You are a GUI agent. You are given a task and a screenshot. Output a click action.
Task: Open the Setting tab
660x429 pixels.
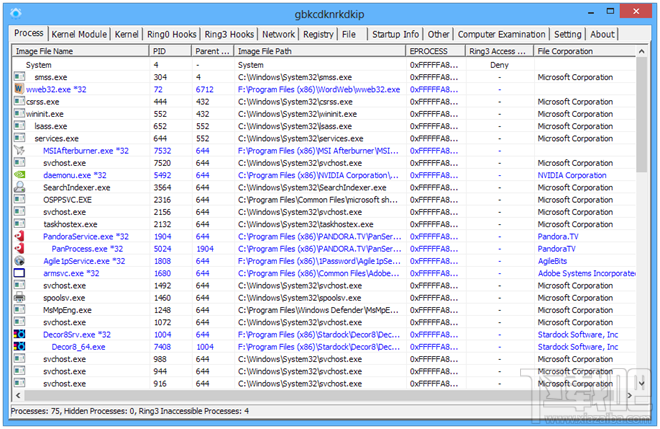tap(567, 34)
